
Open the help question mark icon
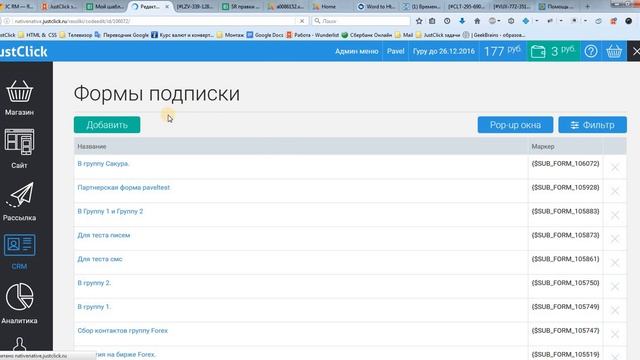(x=591, y=51)
